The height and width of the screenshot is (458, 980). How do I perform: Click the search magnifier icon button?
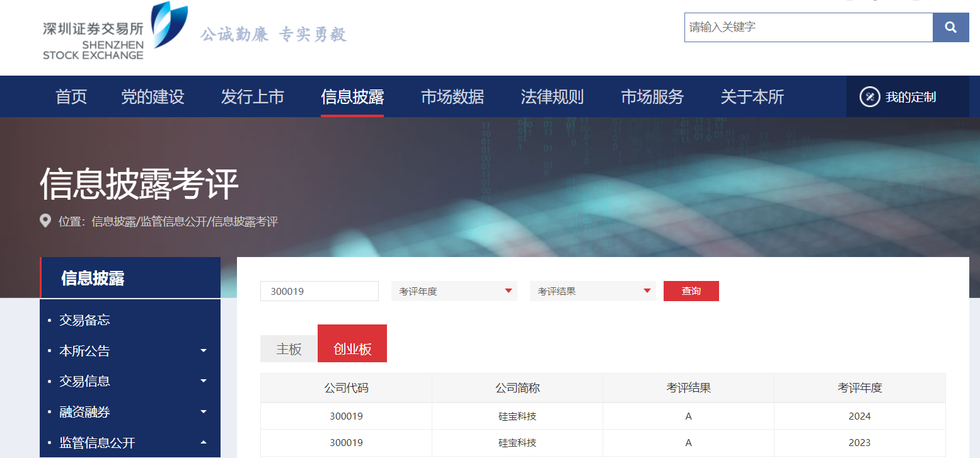tap(950, 28)
